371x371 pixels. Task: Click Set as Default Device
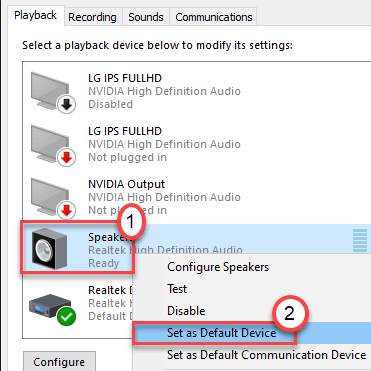tap(221, 333)
